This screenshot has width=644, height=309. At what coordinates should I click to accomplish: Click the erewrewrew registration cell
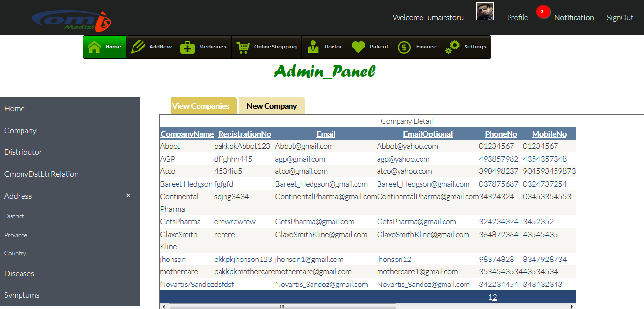pyautogui.click(x=235, y=222)
